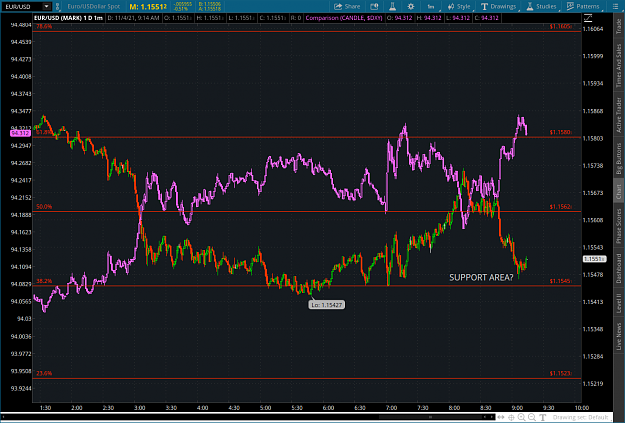The width and height of the screenshot is (625, 423).
Task: Click the price axis scale icon
Action: (x=588, y=18)
